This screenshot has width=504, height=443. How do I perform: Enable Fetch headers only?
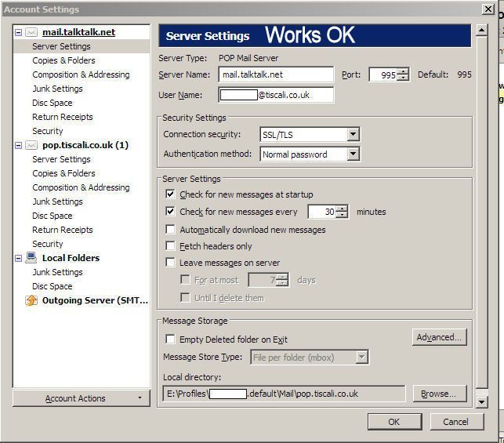pos(170,246)
